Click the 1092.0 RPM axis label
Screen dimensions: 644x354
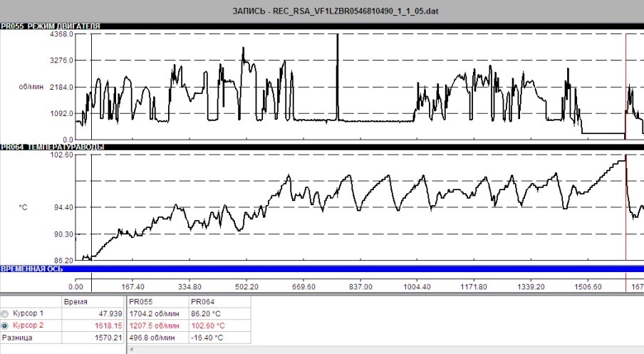coord(61,113)
